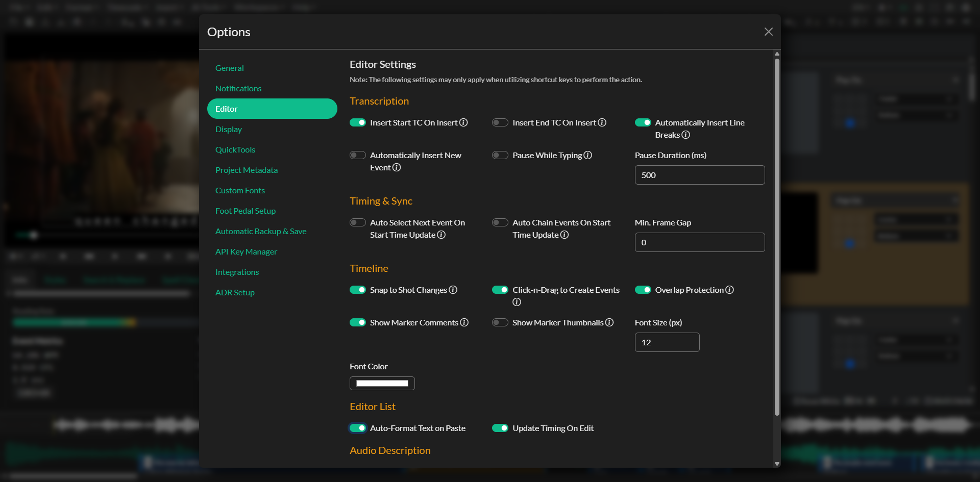Close the Options dialog
Image resolution: width=980 pixels, height=482 pixels.
coord(768,32)
